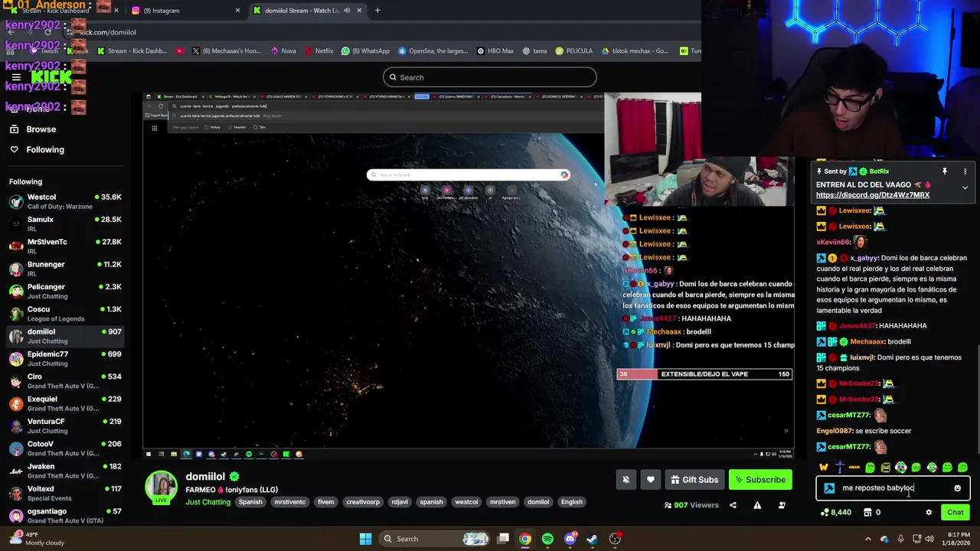980x551 pixels.
Task: Select the yellow W emote above chat input
Action: point(824,467)
